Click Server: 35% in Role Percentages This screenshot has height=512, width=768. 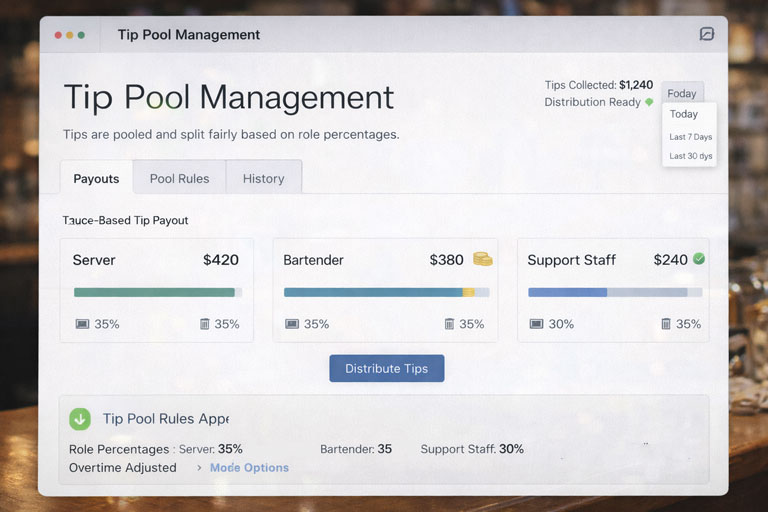pos(211,449)
